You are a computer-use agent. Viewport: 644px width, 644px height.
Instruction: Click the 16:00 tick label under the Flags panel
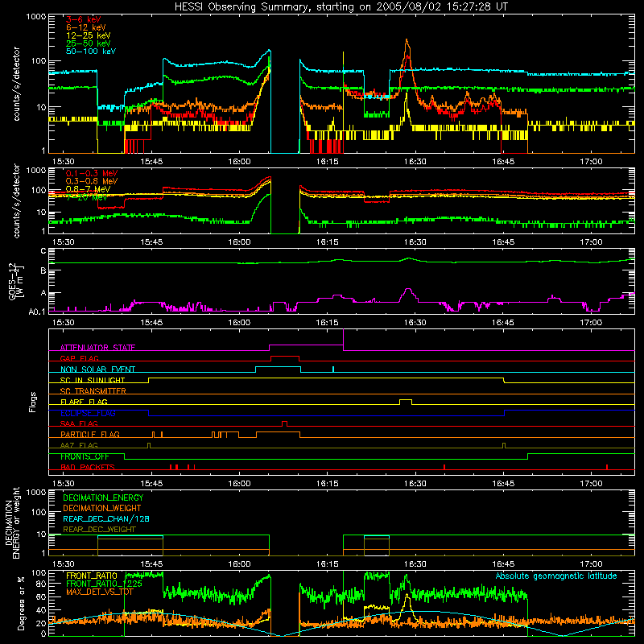pyautogui.click(x=239, y=484)
